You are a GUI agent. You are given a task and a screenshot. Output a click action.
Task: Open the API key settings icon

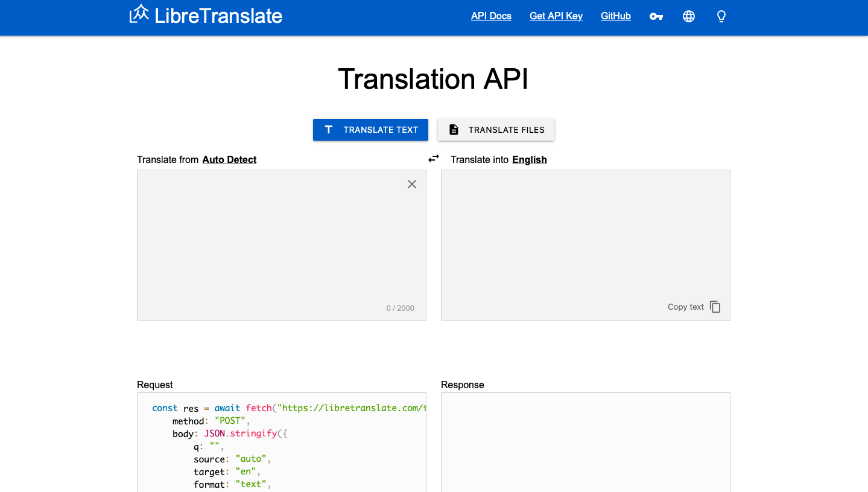click(656, 16)
